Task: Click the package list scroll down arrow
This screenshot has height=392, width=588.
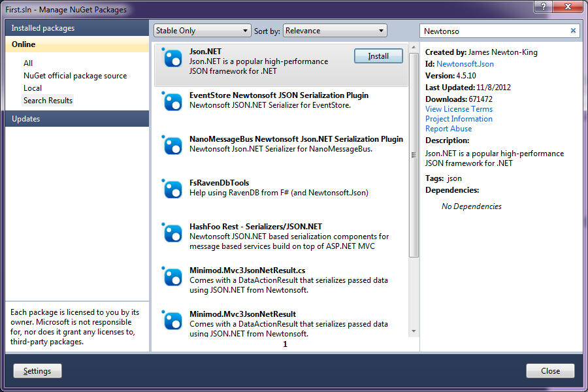Action: click(x=414, y=331)
